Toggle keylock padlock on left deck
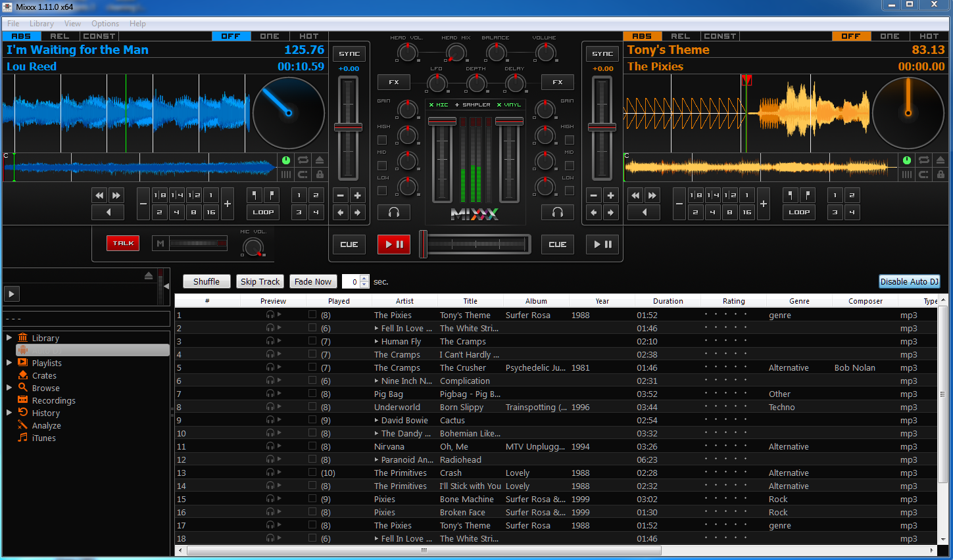This screenshot has height=560, width=953. click(x=320, y=174)
